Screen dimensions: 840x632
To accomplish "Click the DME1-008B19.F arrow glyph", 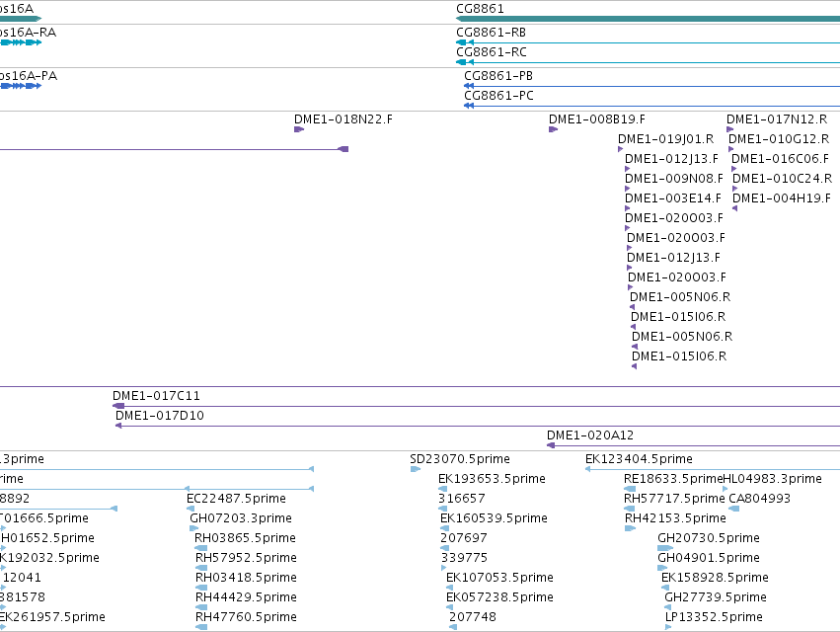I will pyautogui.click(x=553, y=129).
